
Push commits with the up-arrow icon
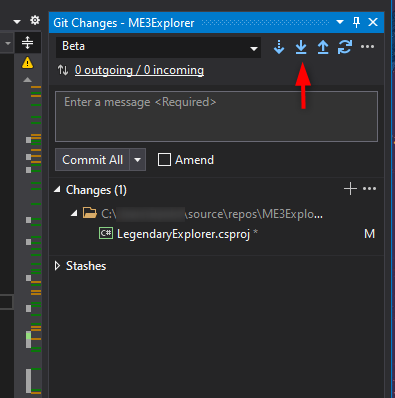coord(323,47)
